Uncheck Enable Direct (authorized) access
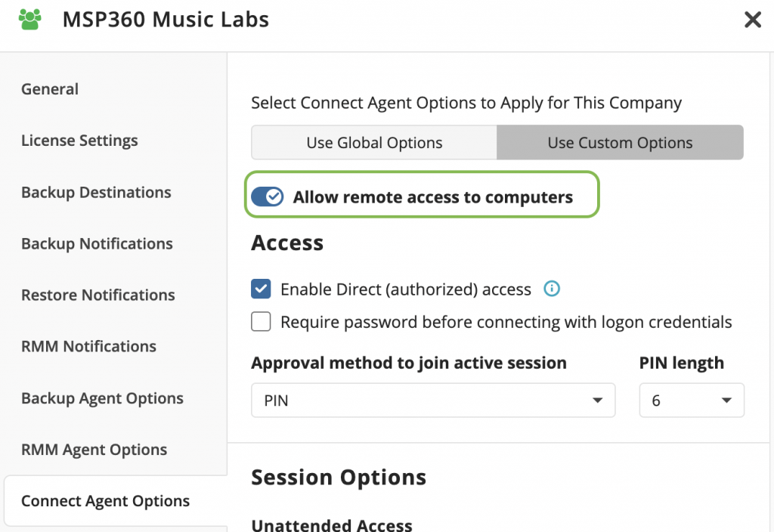 [261, 289]
